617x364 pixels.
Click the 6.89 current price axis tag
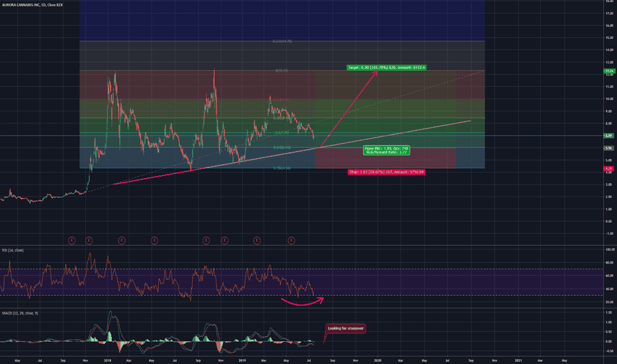(x=609, y=136)
